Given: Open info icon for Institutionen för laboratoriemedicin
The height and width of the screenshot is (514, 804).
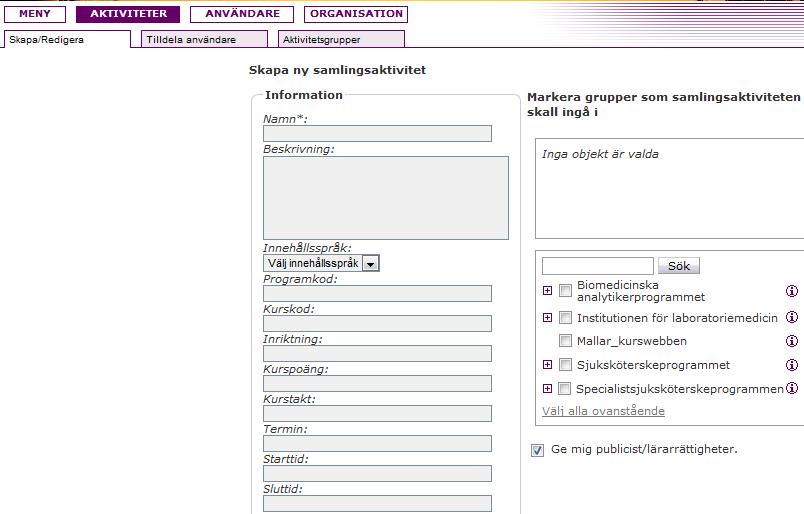Looking at the screenshot, I should (x=792, y=317).
